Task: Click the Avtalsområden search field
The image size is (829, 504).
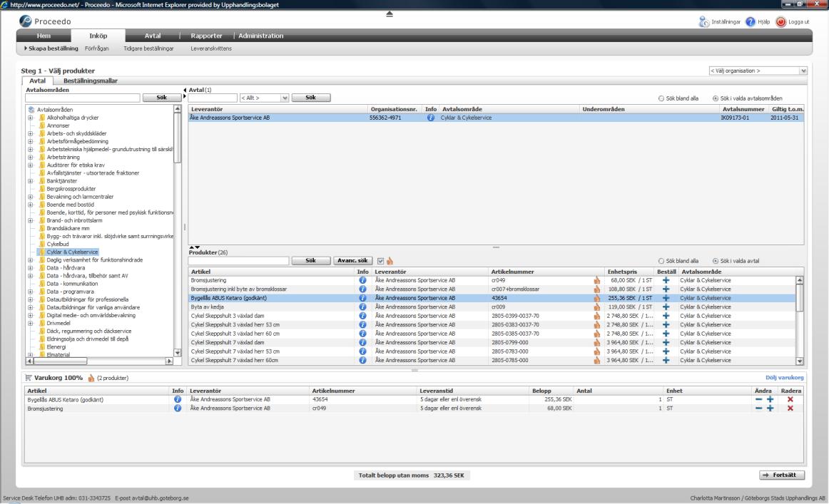Action: coord(83,98)
